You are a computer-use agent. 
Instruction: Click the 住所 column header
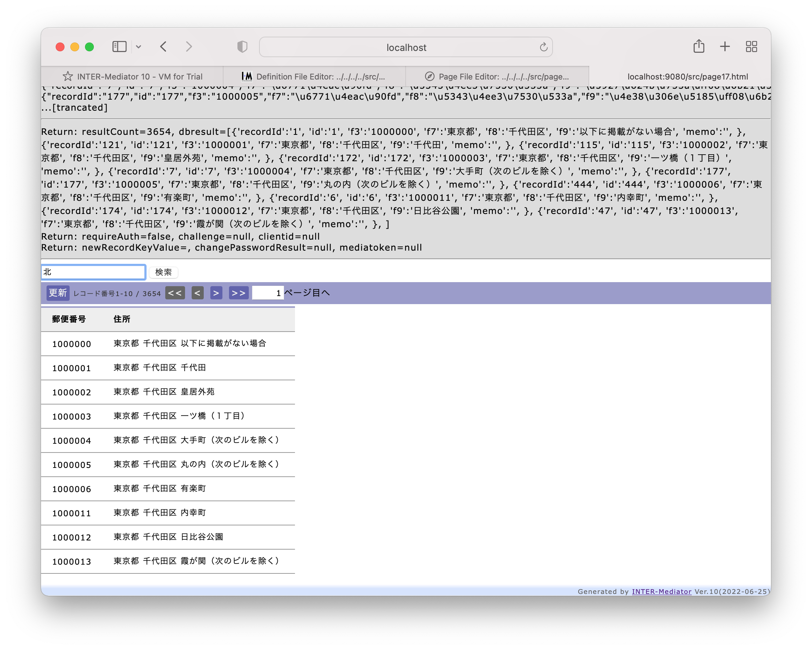(122, 320)
